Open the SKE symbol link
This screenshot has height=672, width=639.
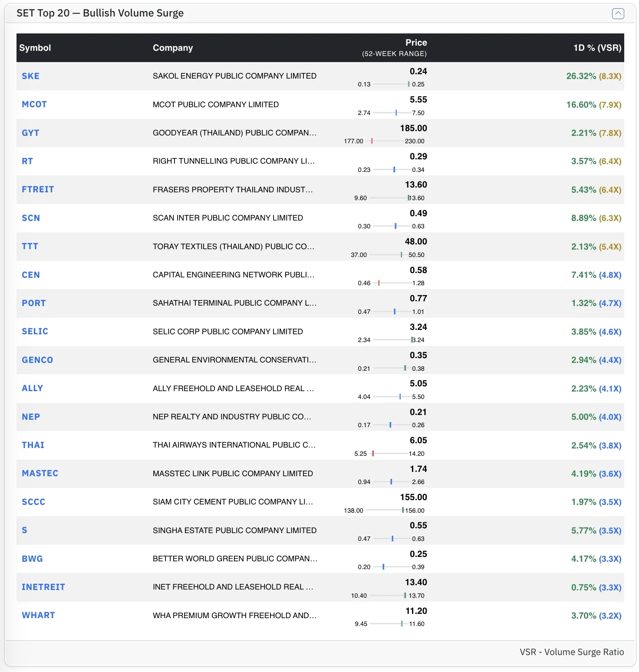30,76
